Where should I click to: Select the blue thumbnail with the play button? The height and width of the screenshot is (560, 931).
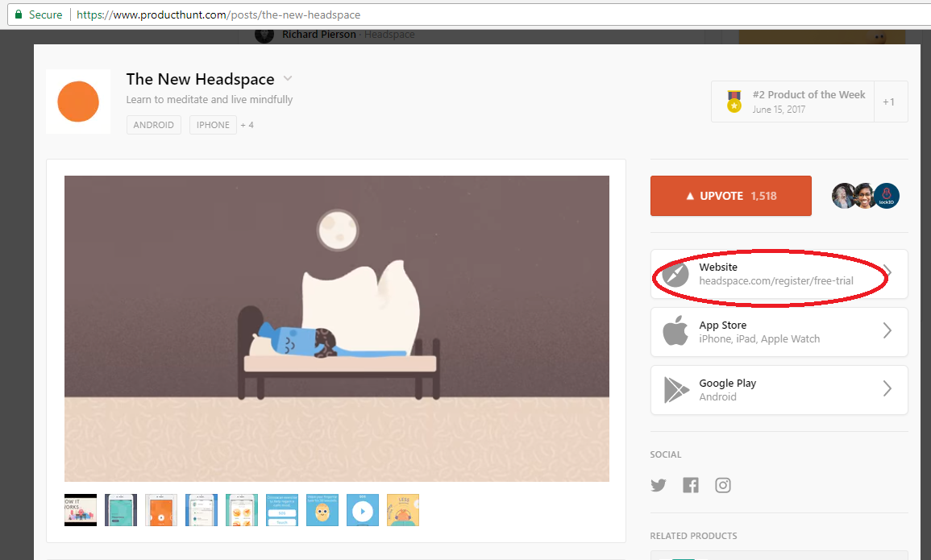point(363,510)
